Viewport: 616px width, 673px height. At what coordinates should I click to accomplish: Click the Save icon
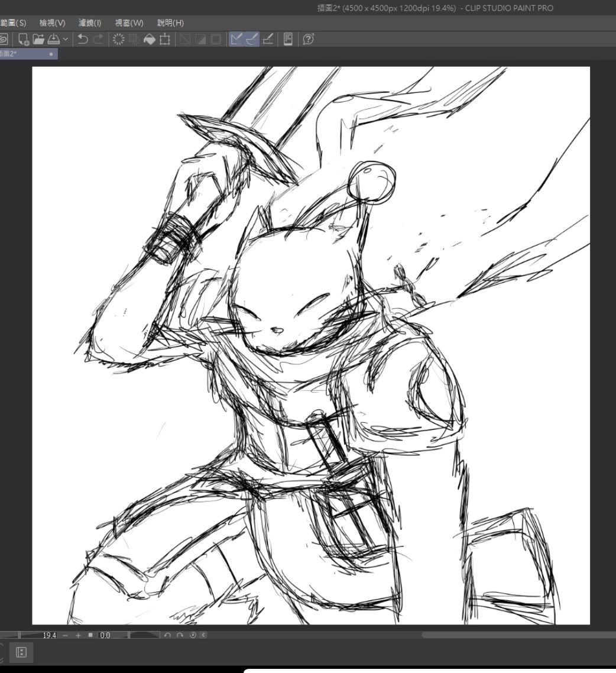54,40
